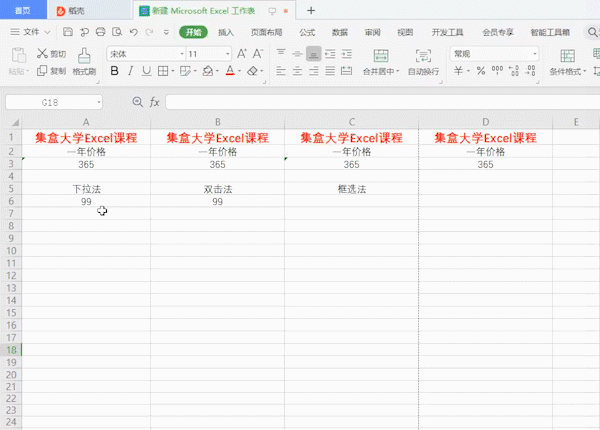Toggle bottom vertical alignment (highlighted)
Viewport: 600px width, 430px height.
(x=313, y=54)
